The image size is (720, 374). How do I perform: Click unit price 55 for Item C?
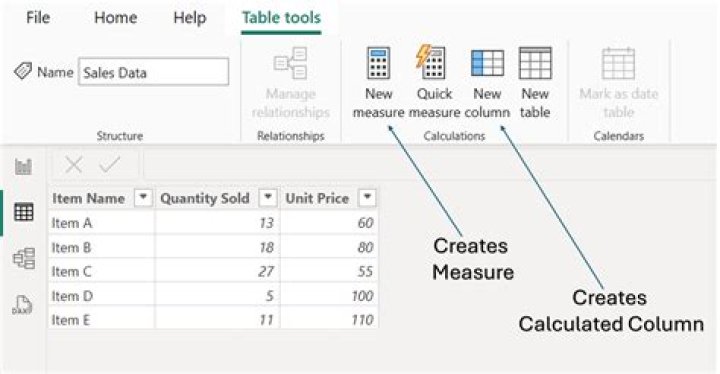click(x=329, y=271)
